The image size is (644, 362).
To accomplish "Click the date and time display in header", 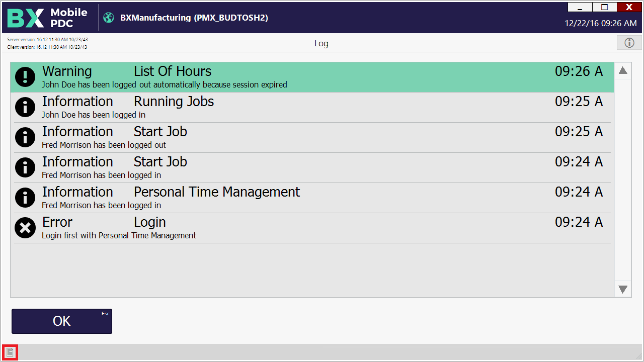I will [600, 23].
